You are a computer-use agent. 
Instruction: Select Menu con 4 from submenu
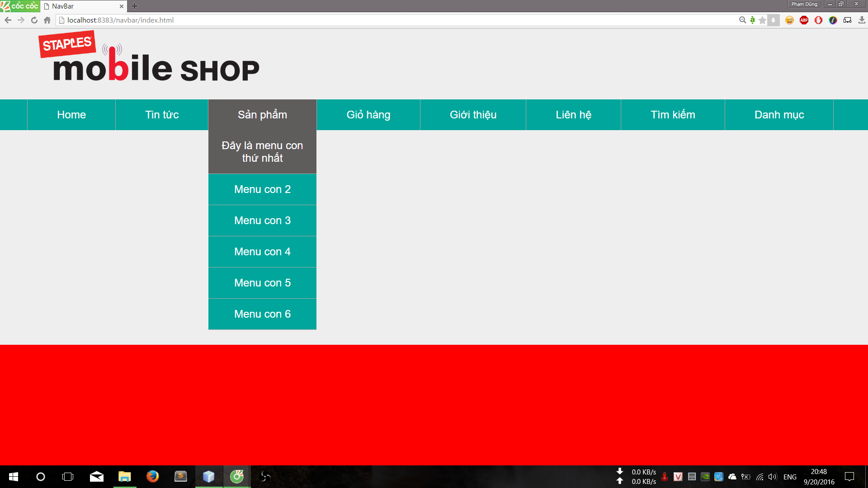coord(262,252)
